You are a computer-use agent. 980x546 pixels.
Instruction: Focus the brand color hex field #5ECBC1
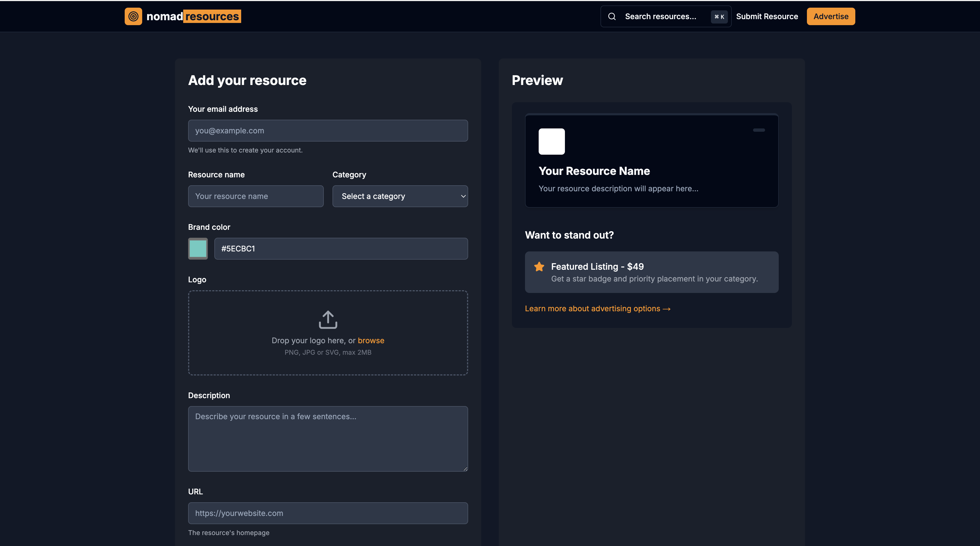click(x=341, y=249)
